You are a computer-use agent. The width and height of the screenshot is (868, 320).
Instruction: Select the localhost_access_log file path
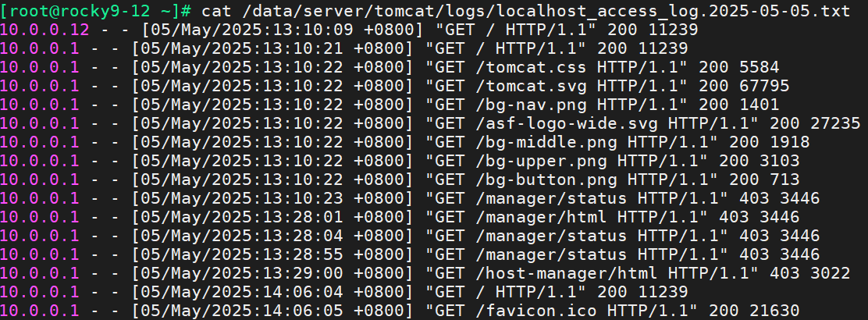click(x=546, y=10)
